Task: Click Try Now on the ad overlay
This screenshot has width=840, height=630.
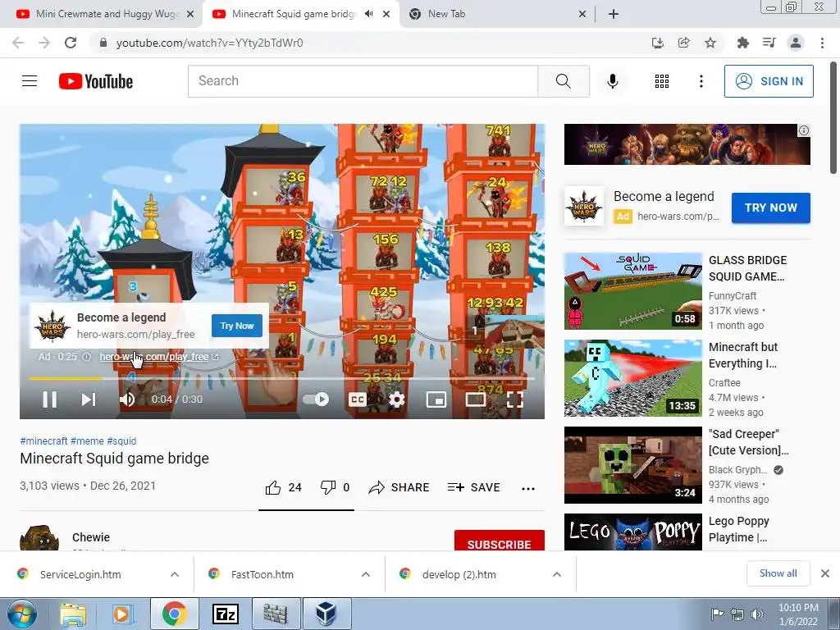Action: click(237, 326)
